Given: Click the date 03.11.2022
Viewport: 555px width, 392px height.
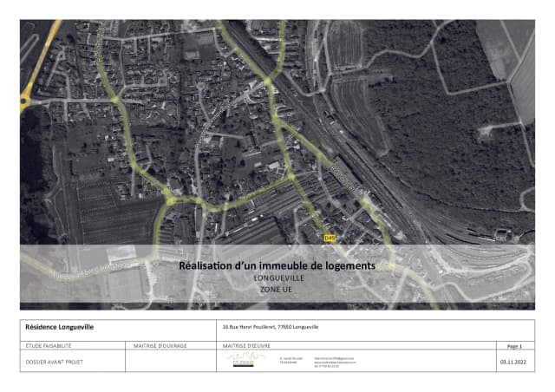Looking at the screenshot, I should [x=513, y=361].
